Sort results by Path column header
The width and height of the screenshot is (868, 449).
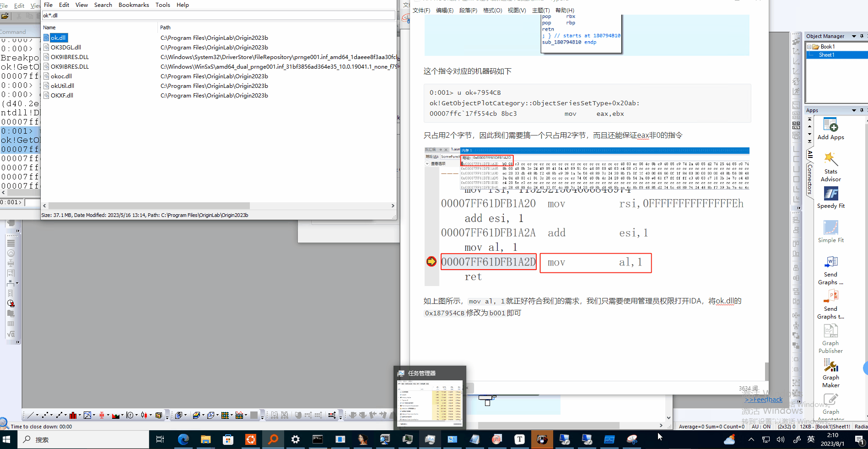coord(277,27)
